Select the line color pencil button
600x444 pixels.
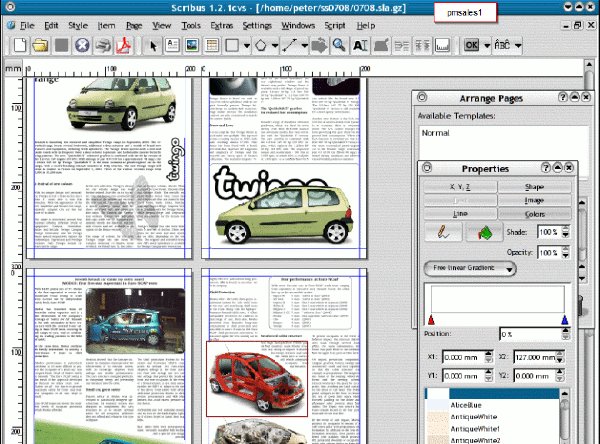pos(443,232)
